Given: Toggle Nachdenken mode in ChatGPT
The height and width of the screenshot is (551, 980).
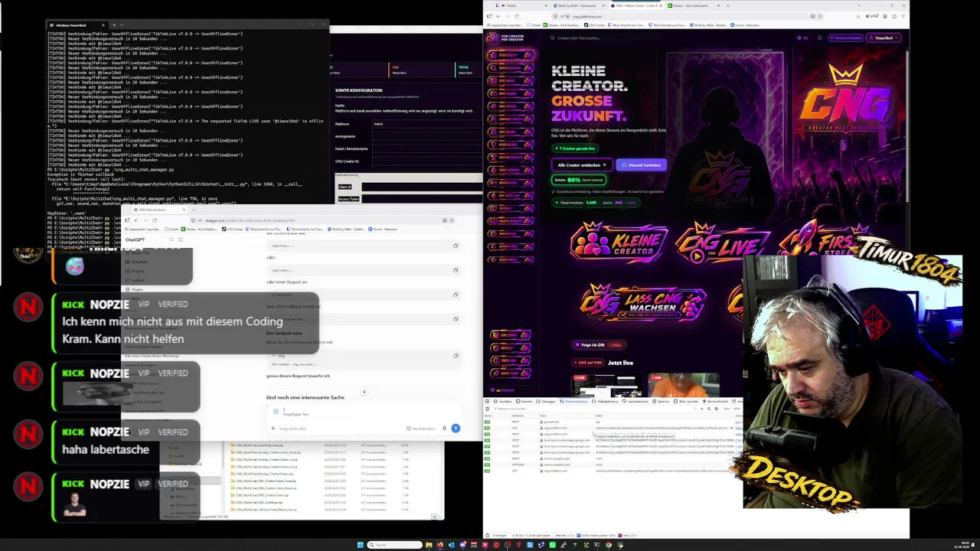Looking at the screenshot, I should coord(421,429).
